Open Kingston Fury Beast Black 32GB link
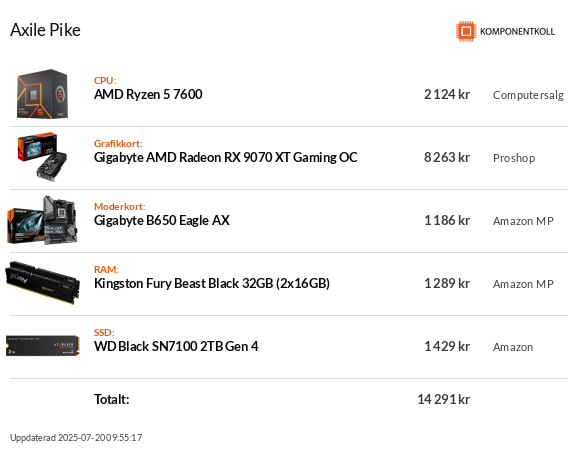The image size is (577, 451). click(212, 283)
